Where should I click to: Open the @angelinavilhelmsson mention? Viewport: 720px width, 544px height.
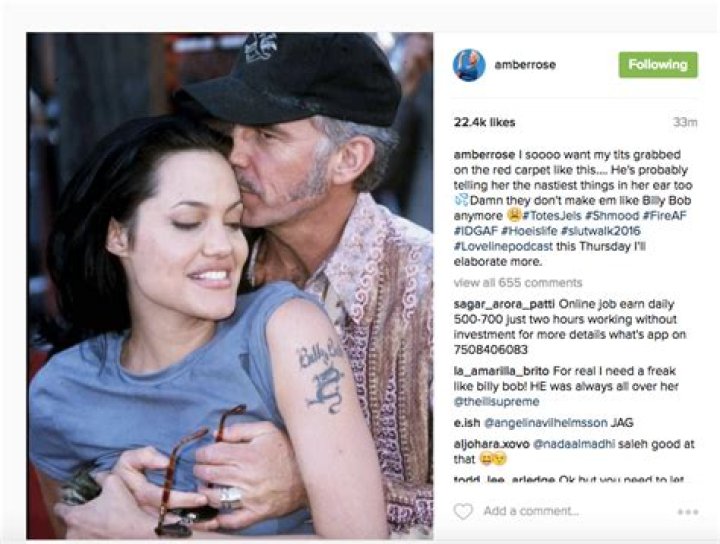click(x=546, y=422)
